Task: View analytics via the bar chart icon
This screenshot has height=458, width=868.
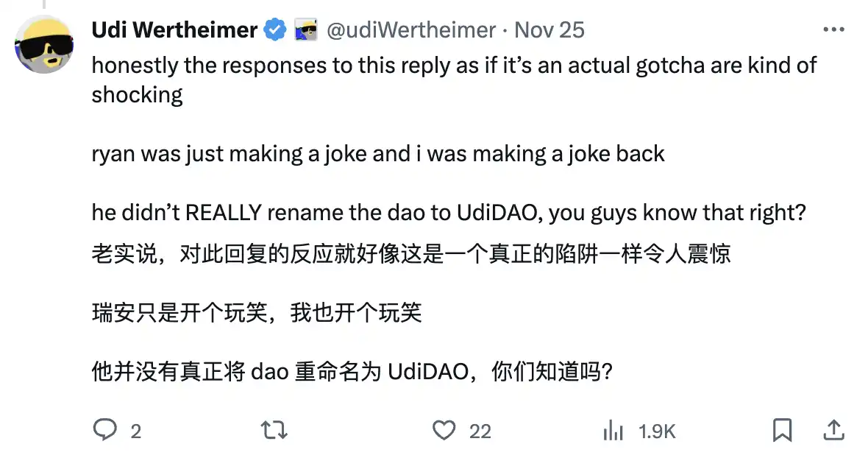Action: coord(613,430)
